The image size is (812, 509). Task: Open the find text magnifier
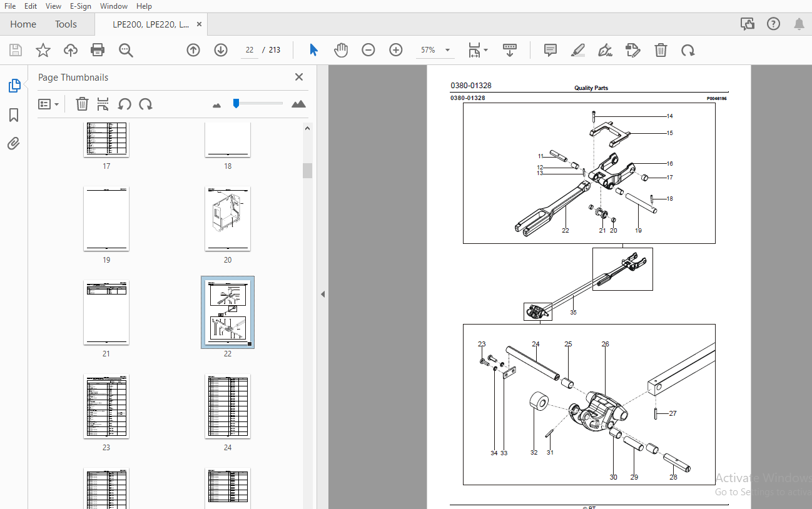tap(126, 50)
